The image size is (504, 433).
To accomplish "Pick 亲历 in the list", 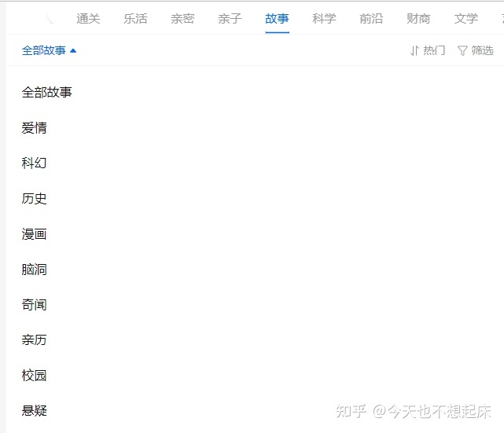I will pos(34,339).
